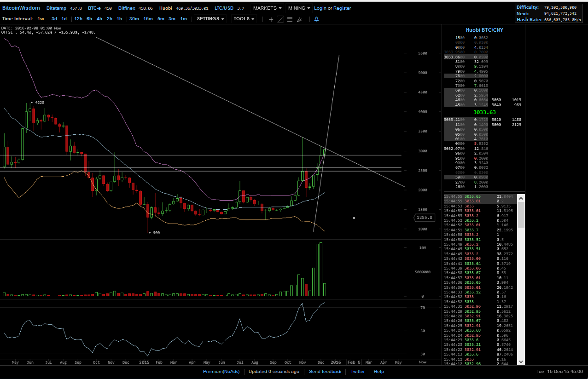This screenshot has width=588, height=379.
Task: Click the 2016 label on time axis
Action: click(x=336, y=362)
